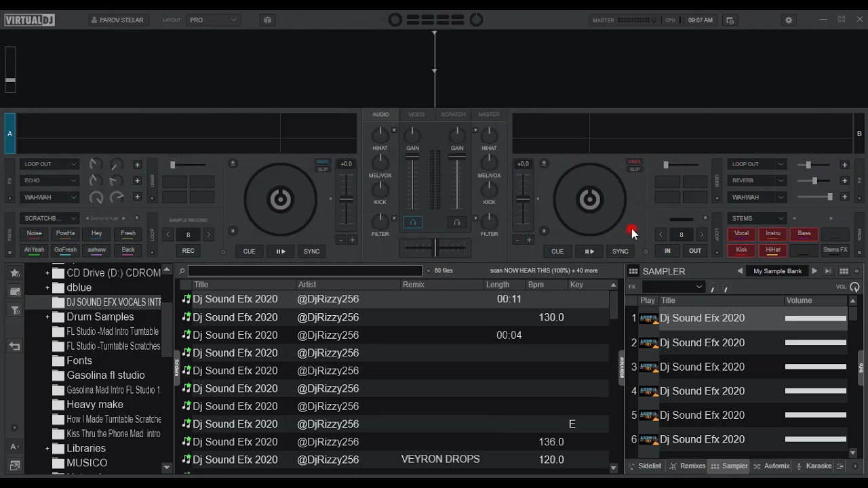Click the top bar icon right of the clock
The image size is (868, 488).
click(730, 20)
